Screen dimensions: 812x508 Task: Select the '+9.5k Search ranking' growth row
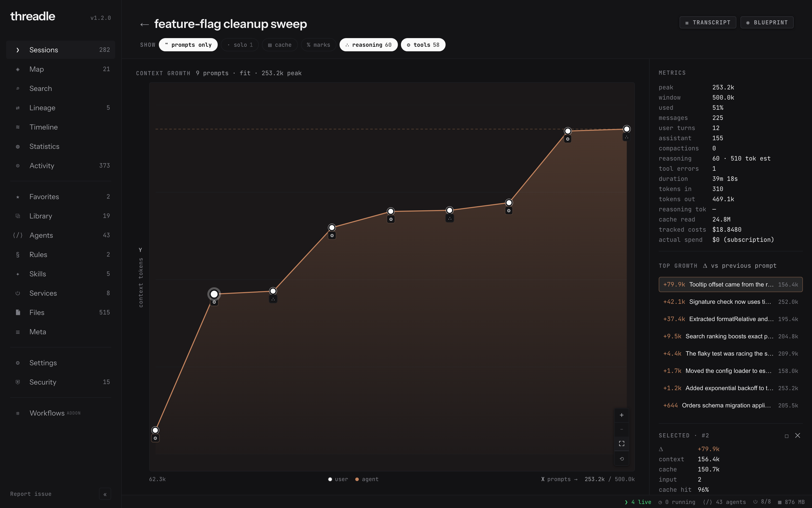point(731,336)
